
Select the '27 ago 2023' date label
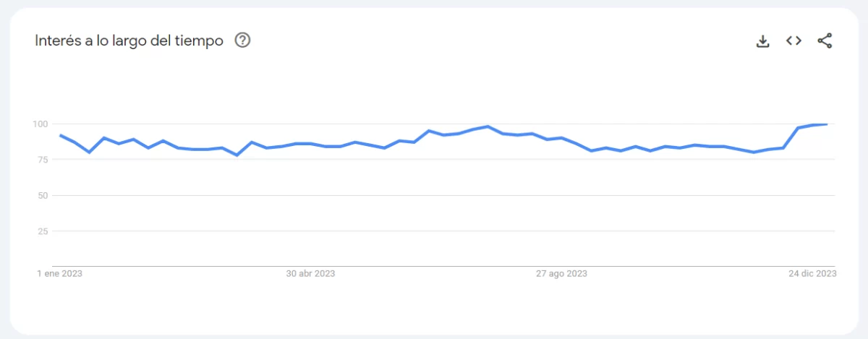click(561, 274)
